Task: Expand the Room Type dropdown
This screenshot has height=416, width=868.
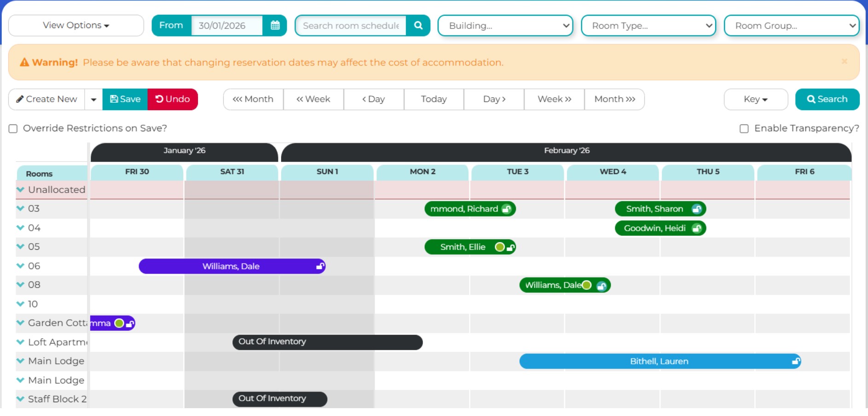Action: coord(648,26)
